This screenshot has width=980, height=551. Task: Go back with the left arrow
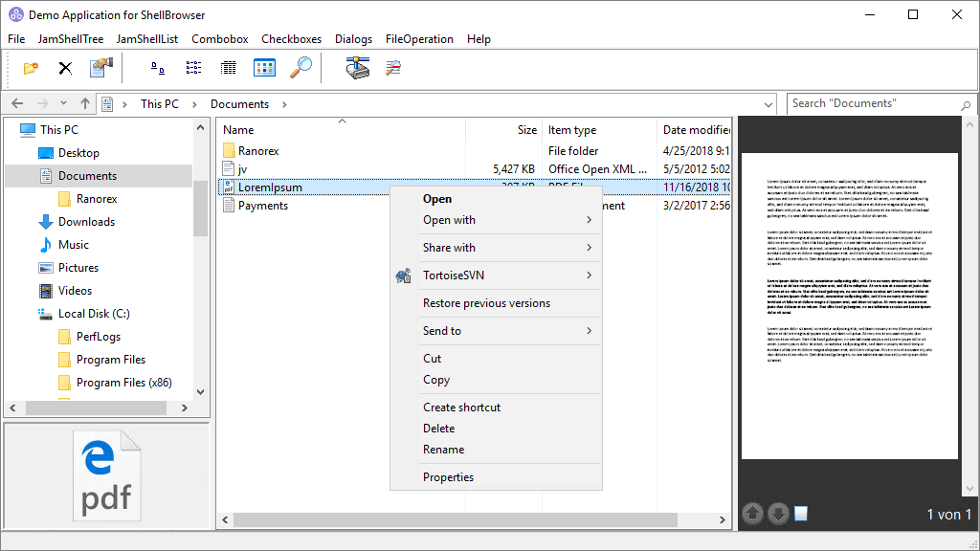click(17, 103)
